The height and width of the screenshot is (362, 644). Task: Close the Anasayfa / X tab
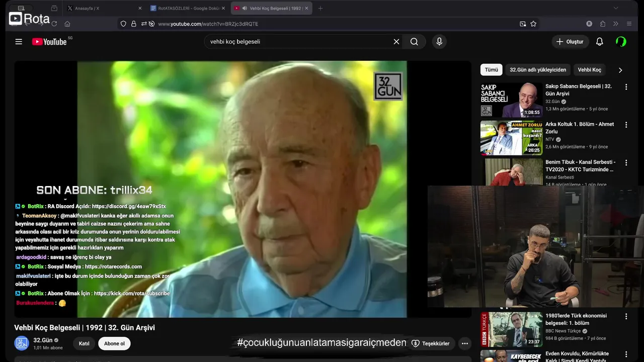pos(140,8)
